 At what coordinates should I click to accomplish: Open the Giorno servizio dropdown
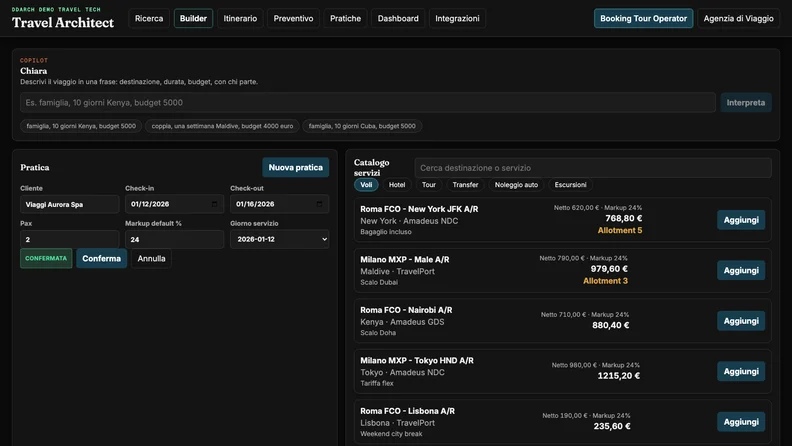pos(279,239)
